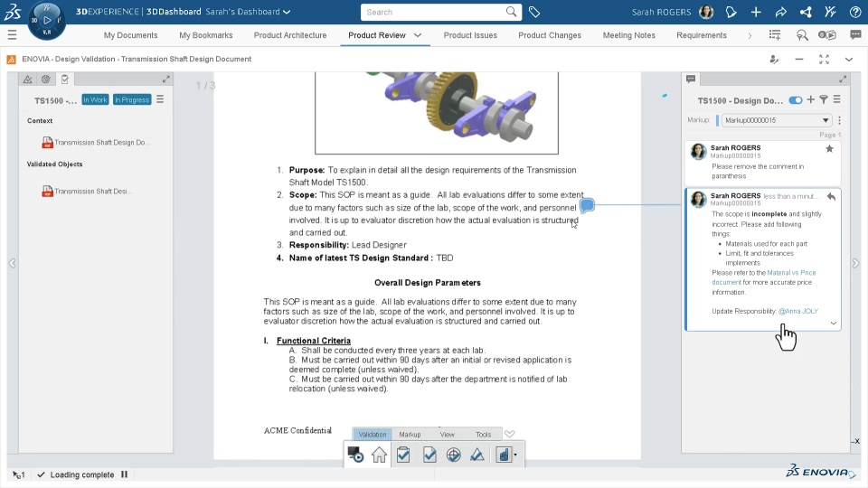Open the Markup00000015 dropdown

[777, 120]
